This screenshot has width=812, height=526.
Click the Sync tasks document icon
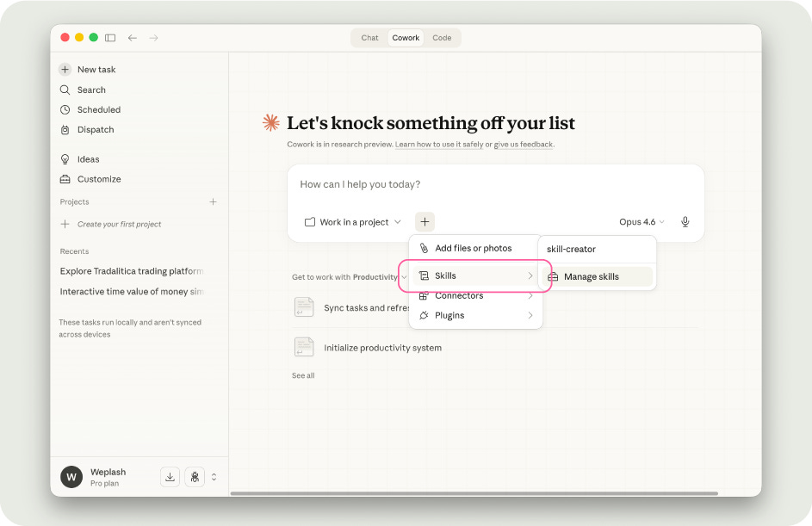(304, 307)
